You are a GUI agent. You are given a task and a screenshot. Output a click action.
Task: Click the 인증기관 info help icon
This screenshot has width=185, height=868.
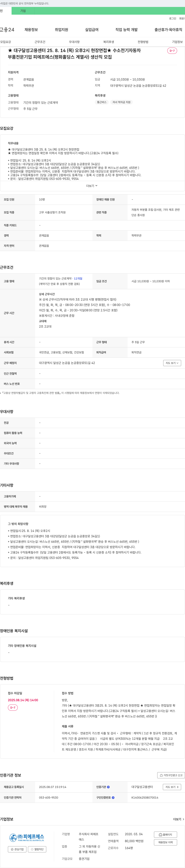108,787
